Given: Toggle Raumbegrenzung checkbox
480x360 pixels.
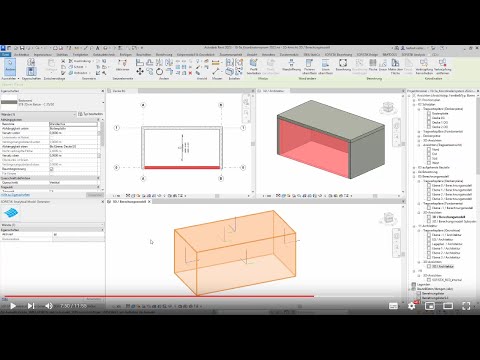Looking at the screenshot, I should [x=51, y=169].
